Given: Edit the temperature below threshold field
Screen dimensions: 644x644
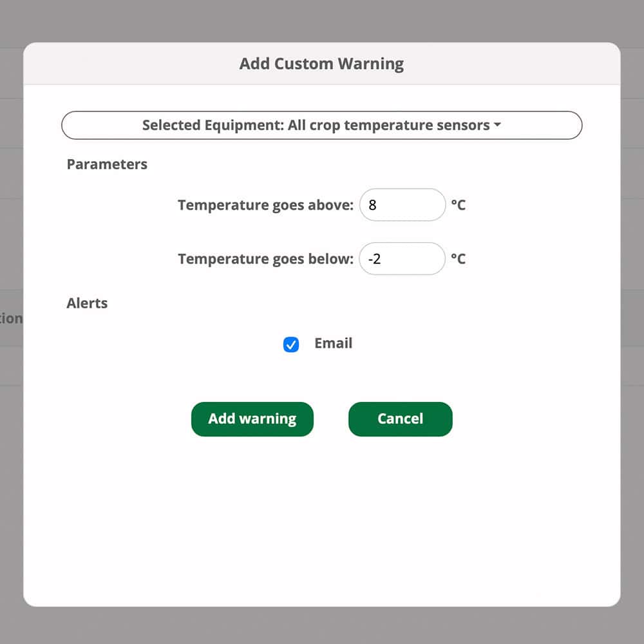Looking at the screenshot, I should tap(402, 258).
